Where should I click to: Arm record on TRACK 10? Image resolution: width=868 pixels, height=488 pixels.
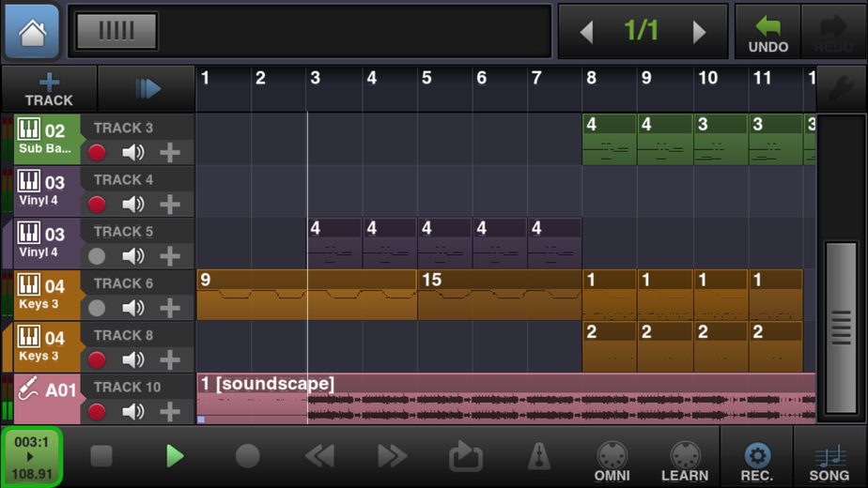click(x=97, y=412)
